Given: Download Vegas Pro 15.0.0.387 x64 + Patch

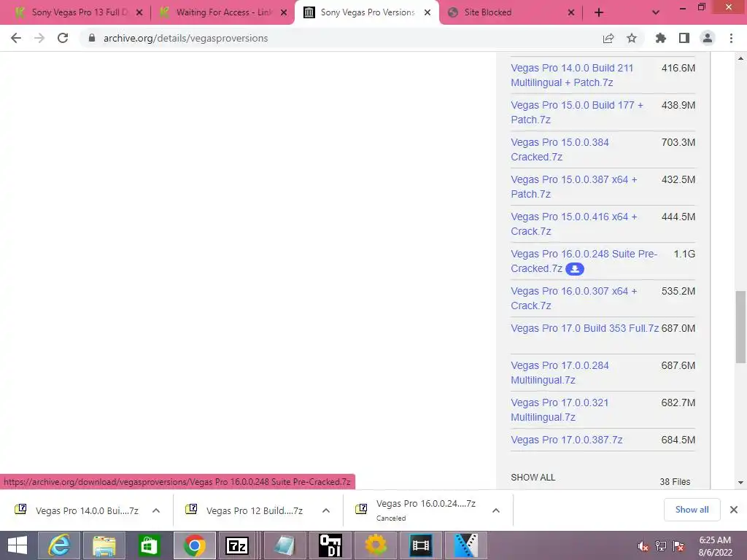Looking at the screenshot, I should [x=573, y=187].
